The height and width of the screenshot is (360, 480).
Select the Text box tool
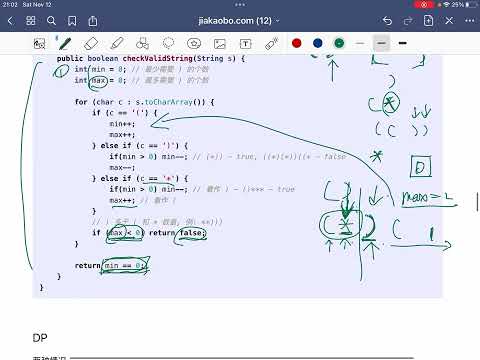tap(245, 44)
